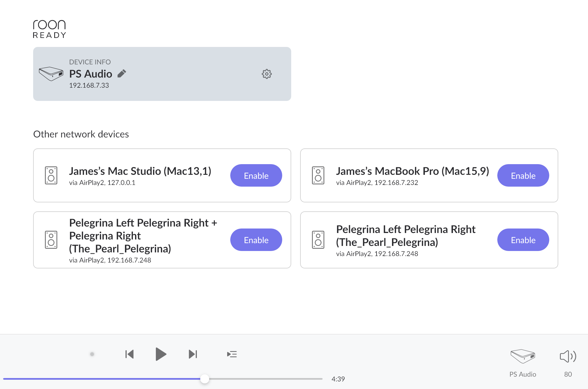
Task: Click the Roon Ready logo
Action: [49, 29]
